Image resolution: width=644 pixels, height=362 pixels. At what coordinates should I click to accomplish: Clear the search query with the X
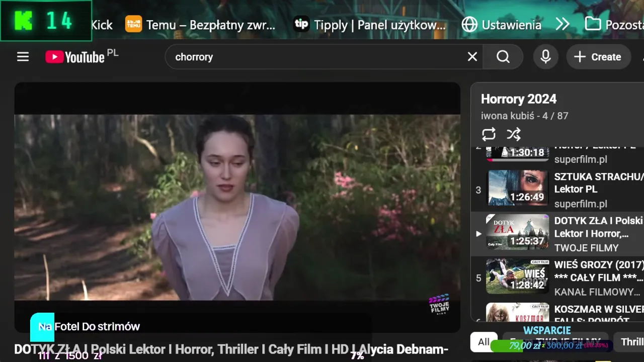pos(472,57)
